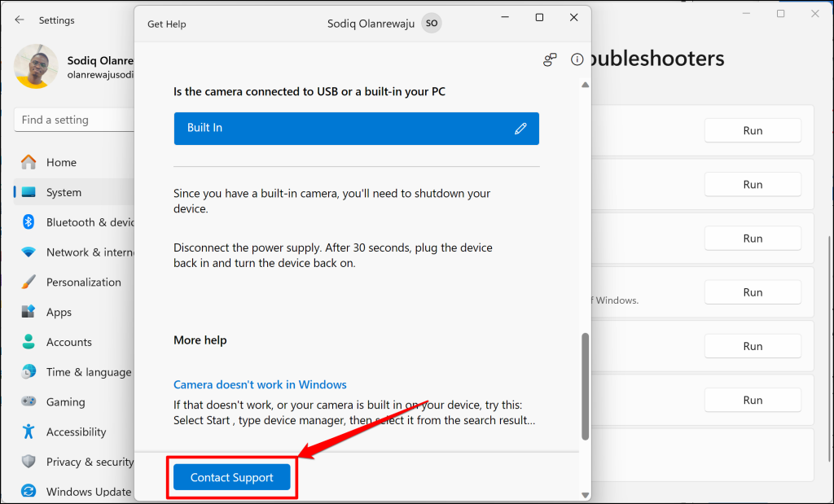Click the Contact Support button
The width and height of the screenshot is (834, 504).
232,477
